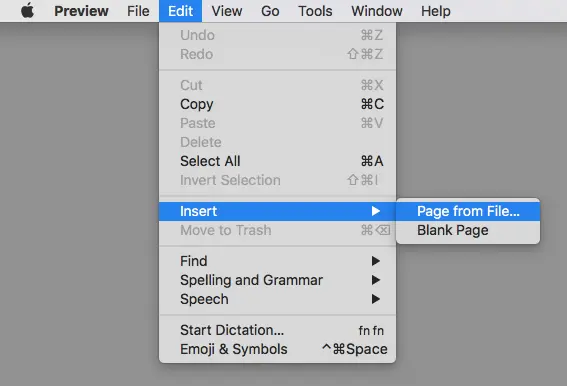Insert a Blank Page from the submenu
Screen dimensions: 567x386
click(x=468, y=230)
